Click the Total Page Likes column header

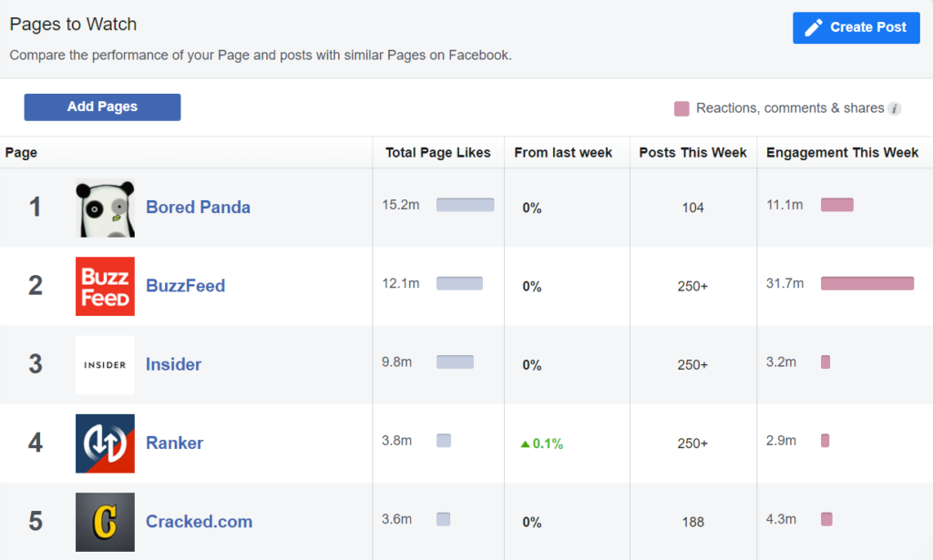point(437,152)
